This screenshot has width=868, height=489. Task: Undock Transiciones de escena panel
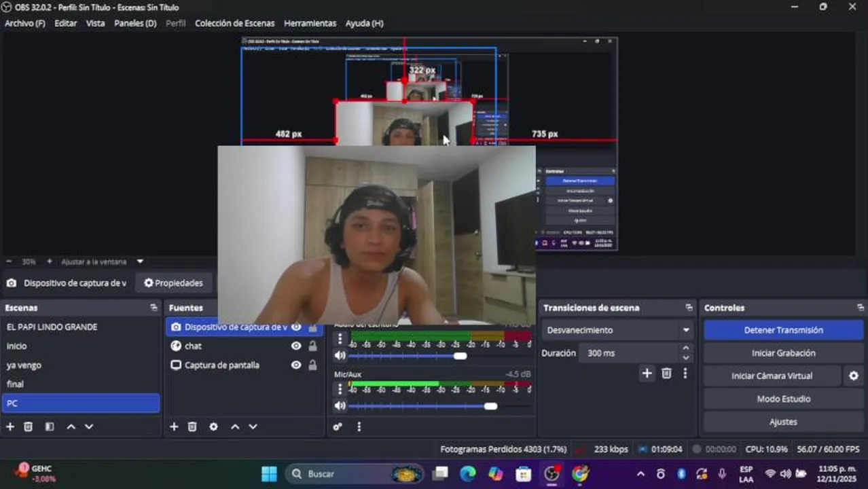click(689, 308)
